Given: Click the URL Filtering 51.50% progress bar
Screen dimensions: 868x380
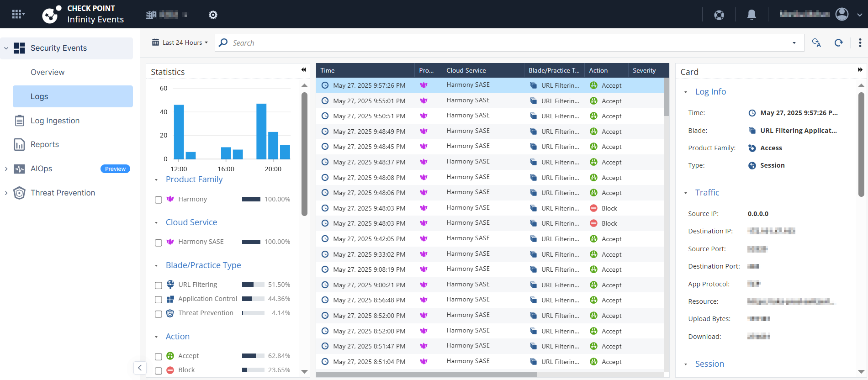Looking at the screenshot, I should 253,285.
